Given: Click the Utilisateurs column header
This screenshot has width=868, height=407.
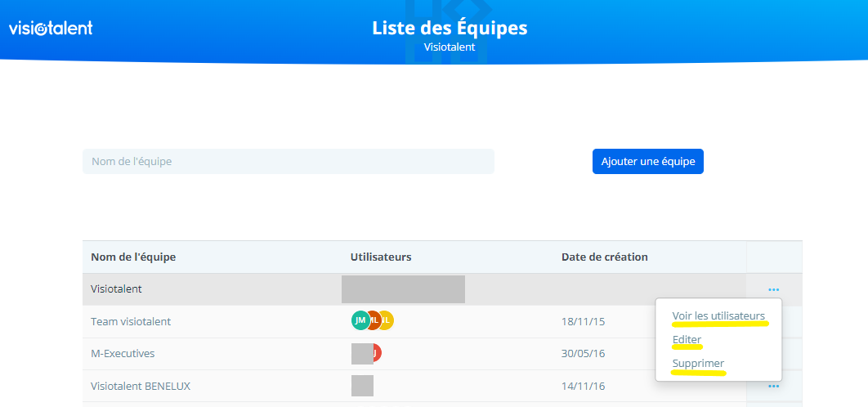Looking at the screenshot, I should (x=380, y=257).
